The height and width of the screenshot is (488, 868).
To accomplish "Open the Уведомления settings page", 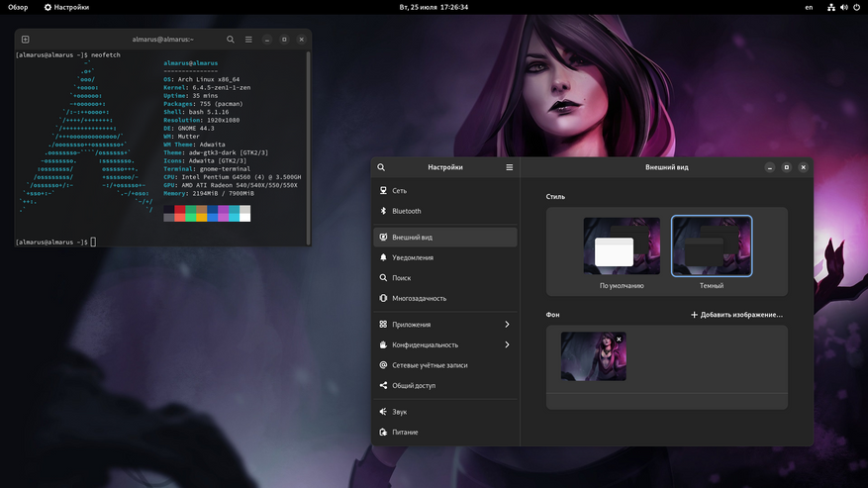I will 445,257.
